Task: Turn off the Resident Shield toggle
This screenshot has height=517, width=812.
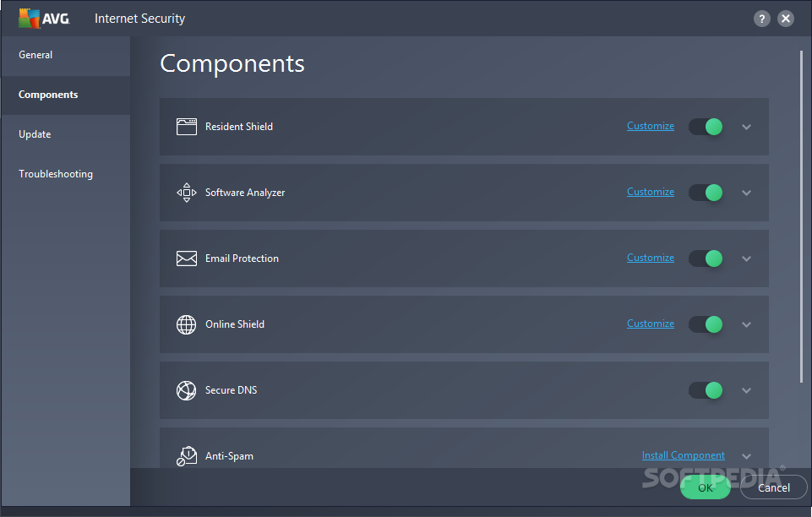Action: coord(706,127)
